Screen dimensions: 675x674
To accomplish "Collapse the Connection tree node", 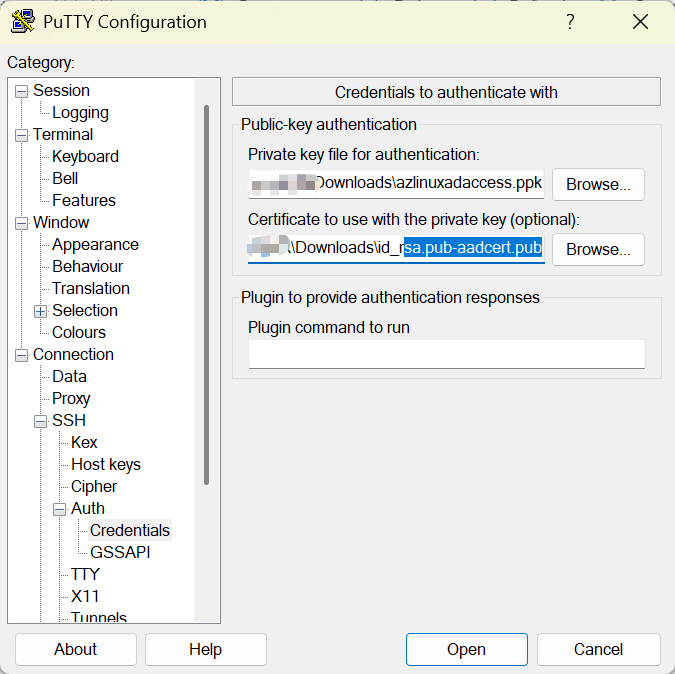I will (21, 356).
